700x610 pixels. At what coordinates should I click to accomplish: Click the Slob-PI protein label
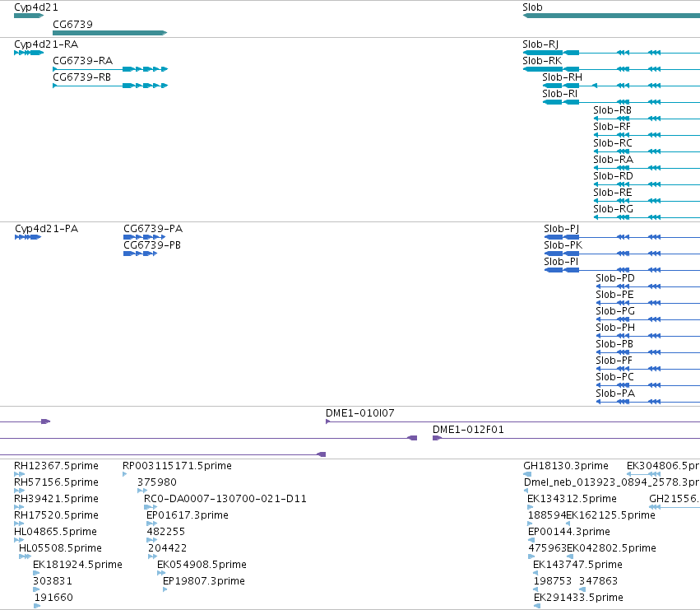click(x=561, y=262)
